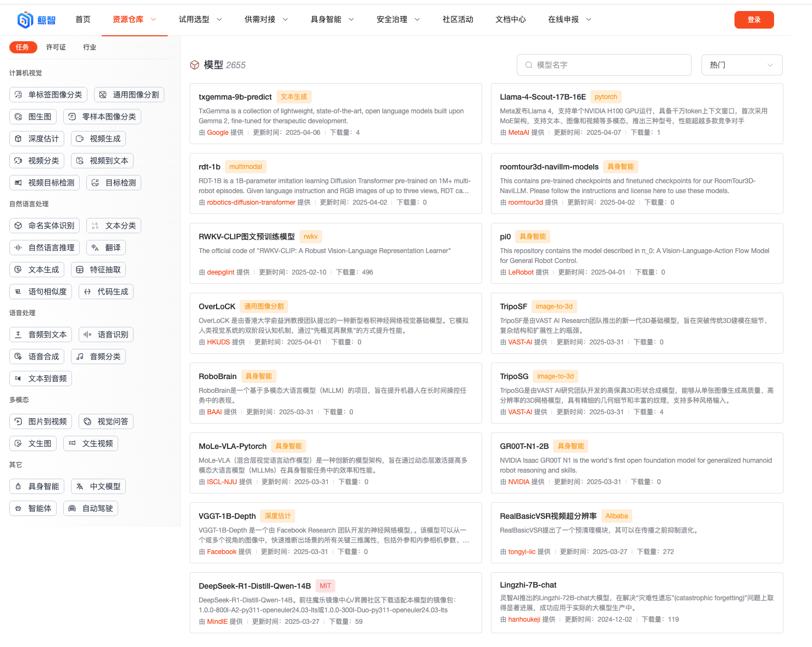Screen dimensions: 812x647
Task: Filter models by the 文生图 tag
Action: coord(33,443)
